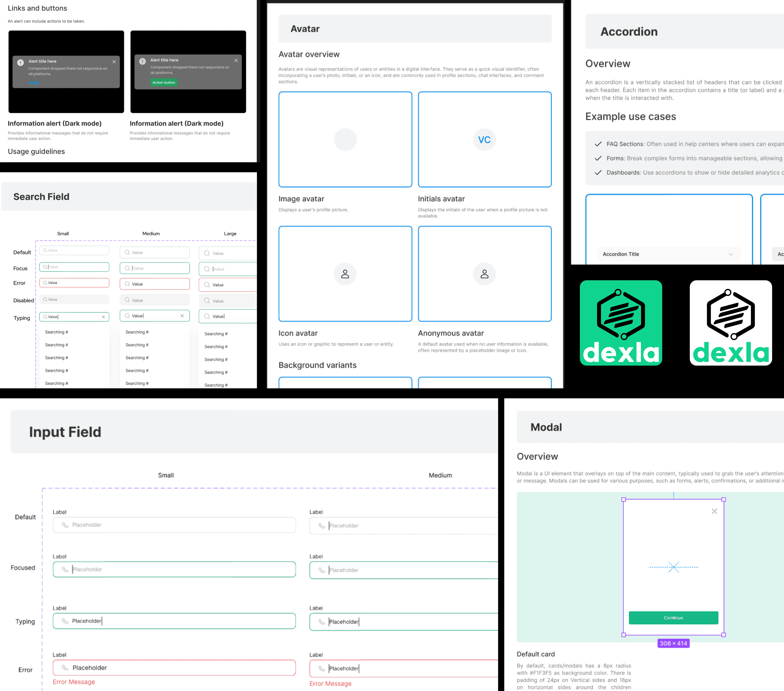784x691 pixels.
Task: Click the search icon in Medium Default search field
Action: click(x=127, y=252)
